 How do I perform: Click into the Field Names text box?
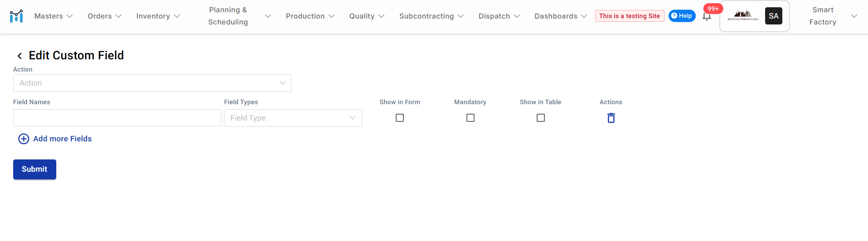click(117, 118)
